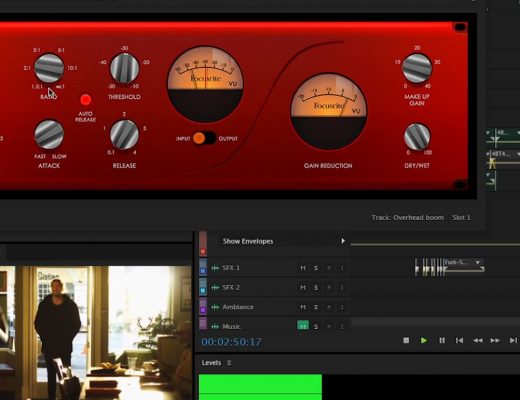The height and width of the screenshot is (400, 520).
Task: Mute the Ambiance track
Action: click(303, 307)
